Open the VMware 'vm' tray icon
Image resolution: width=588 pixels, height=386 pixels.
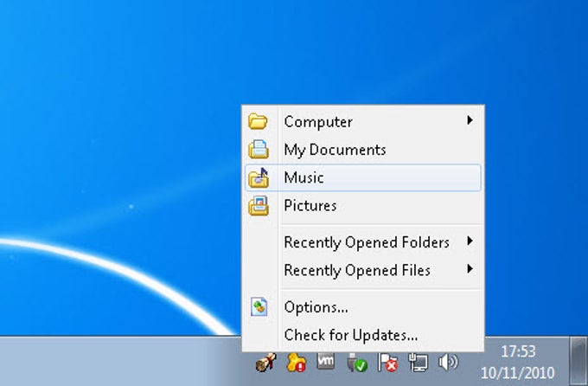[325, 361]
